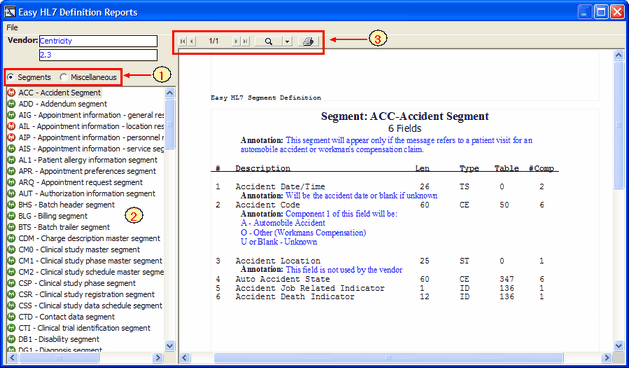Click the Auto Accident State row in report

(x=380, y=279)
